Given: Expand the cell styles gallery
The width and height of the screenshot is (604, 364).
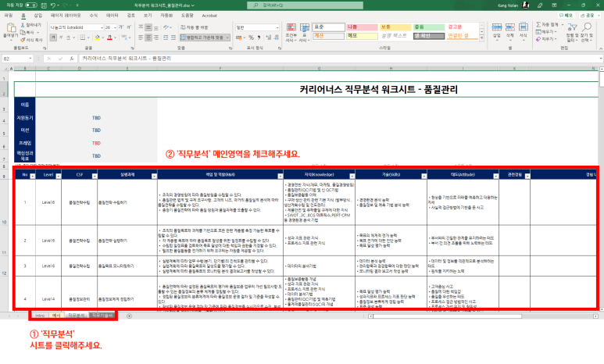Looking at the screenshot, I should [x=481, y=38].
